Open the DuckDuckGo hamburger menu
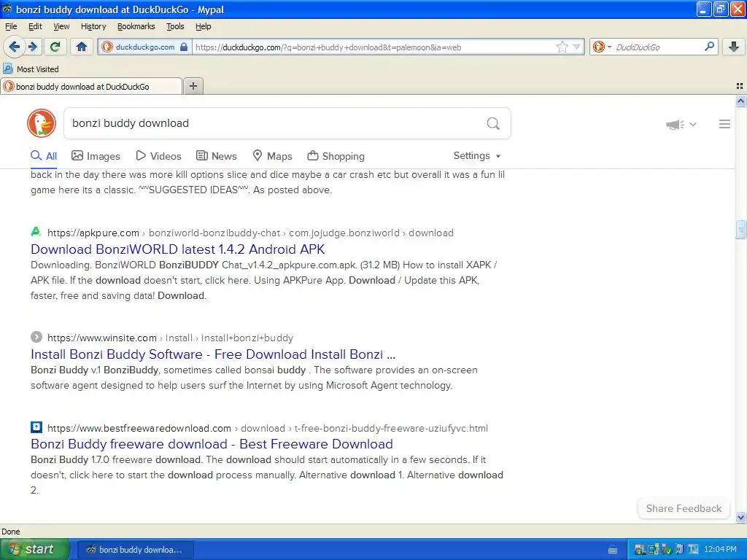The width and height of the screenshot is (747, 560). 724,124
